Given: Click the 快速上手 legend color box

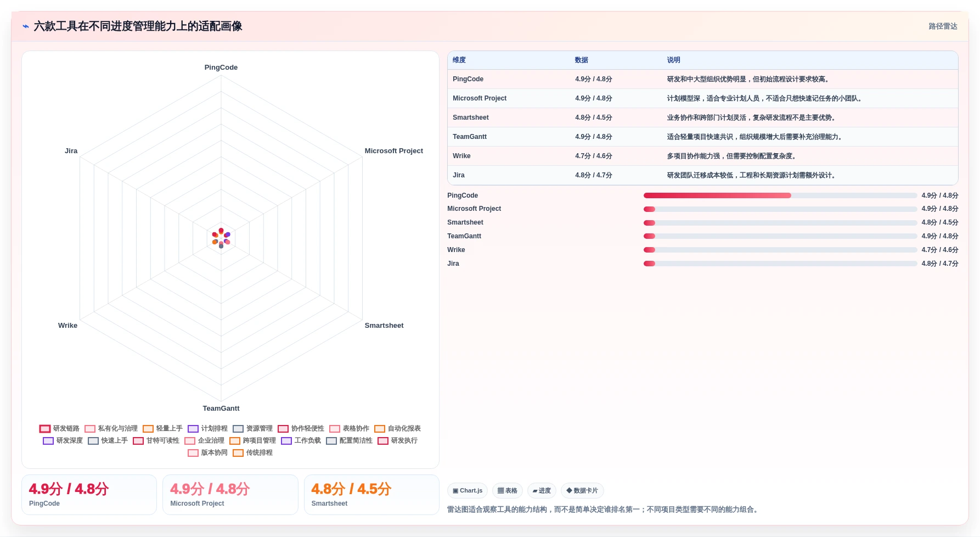Looking at the screenshot, I should [x=93, y=440].
